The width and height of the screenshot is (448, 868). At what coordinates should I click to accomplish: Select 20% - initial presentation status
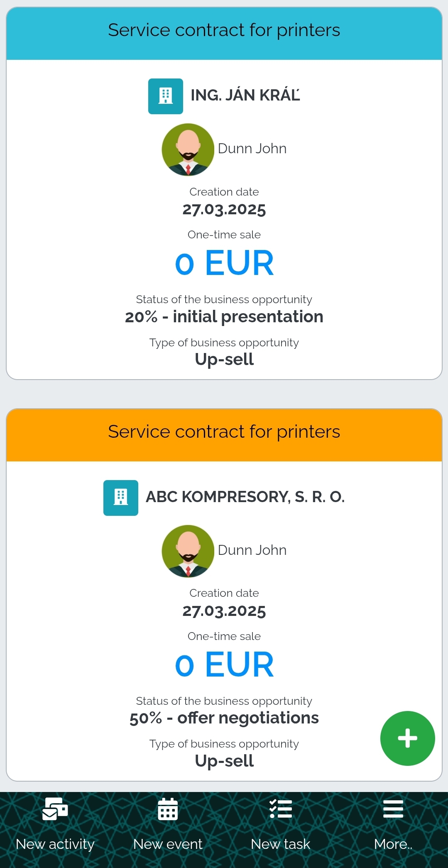click(224, 316)
